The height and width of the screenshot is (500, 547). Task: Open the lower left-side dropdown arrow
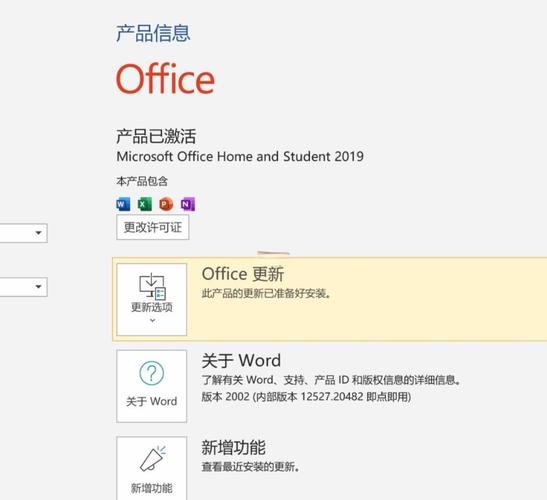click(x=38, y=287)
